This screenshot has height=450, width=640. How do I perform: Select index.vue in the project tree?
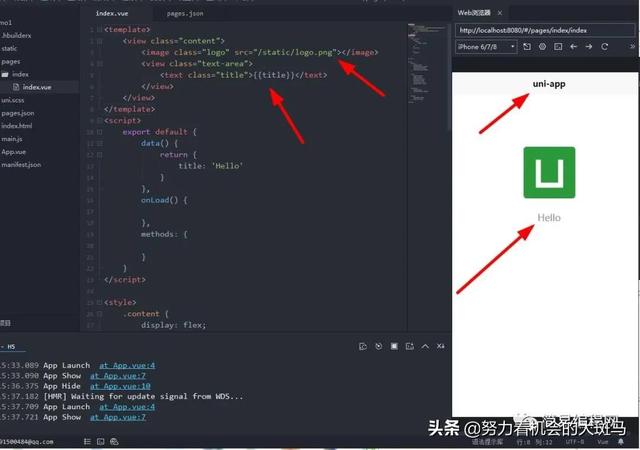[37, 87]
